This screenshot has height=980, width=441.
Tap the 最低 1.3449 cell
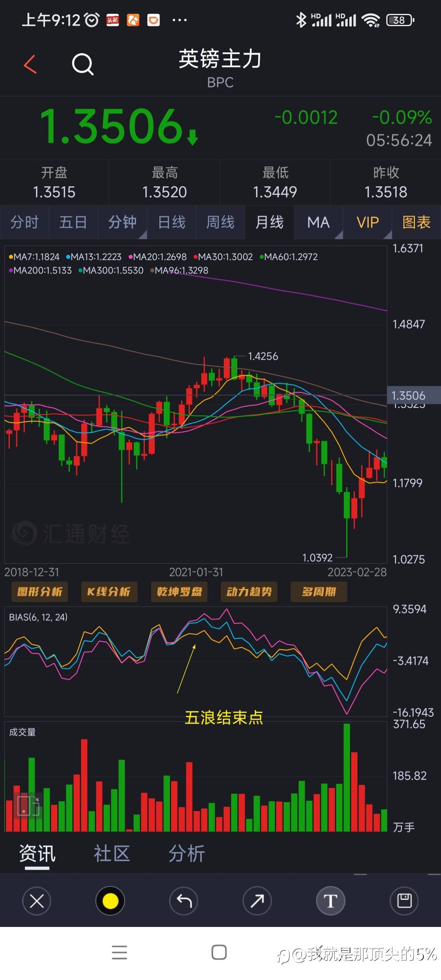(275, 183)
